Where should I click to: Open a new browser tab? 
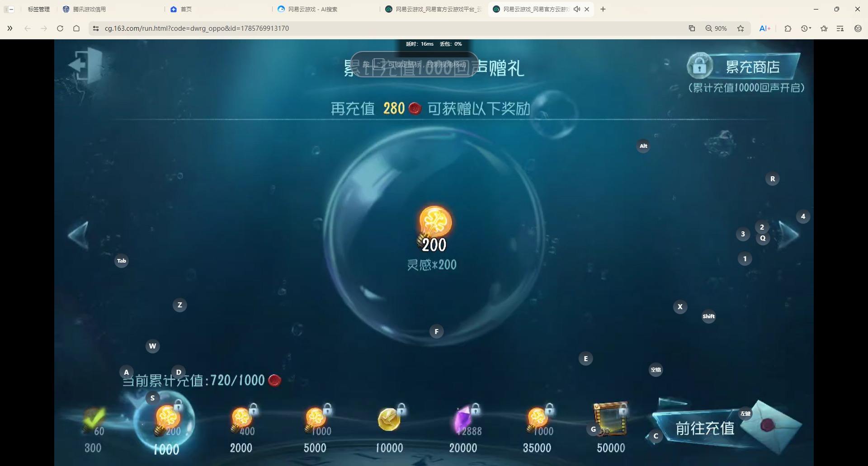[603, 9]
